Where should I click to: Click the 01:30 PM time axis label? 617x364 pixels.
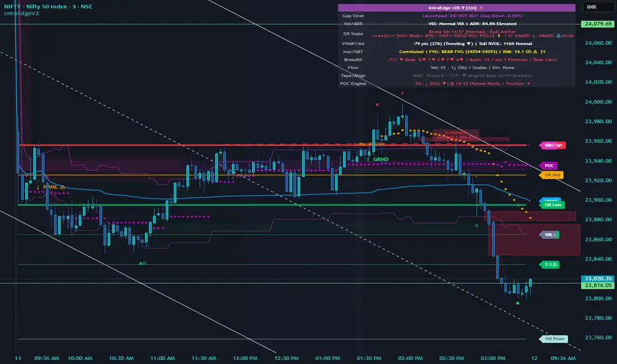tap(369, 359)
